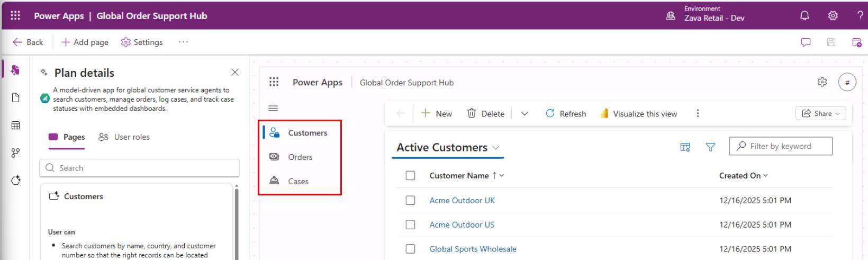Open the Copilot sparkle icon in left rail
The image size is (868, 260).
15,181
